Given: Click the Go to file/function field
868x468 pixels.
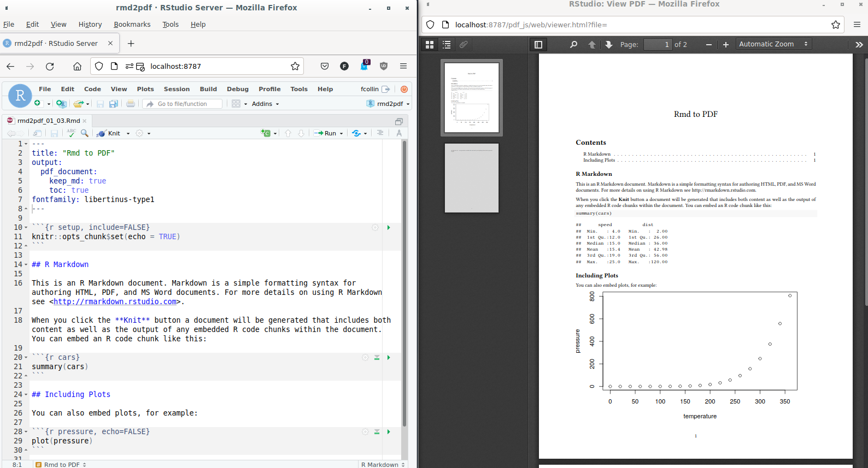Looking at the screenshot, I should tap(183, 104).
